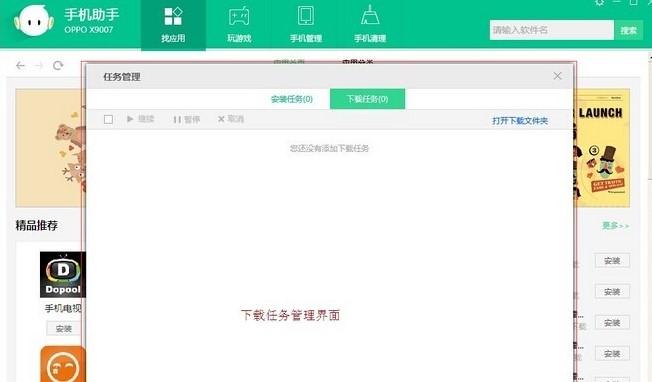Screen dimensions: 652x382
Task: Close the 任务管理 dialog
Action: click(558, 76)
